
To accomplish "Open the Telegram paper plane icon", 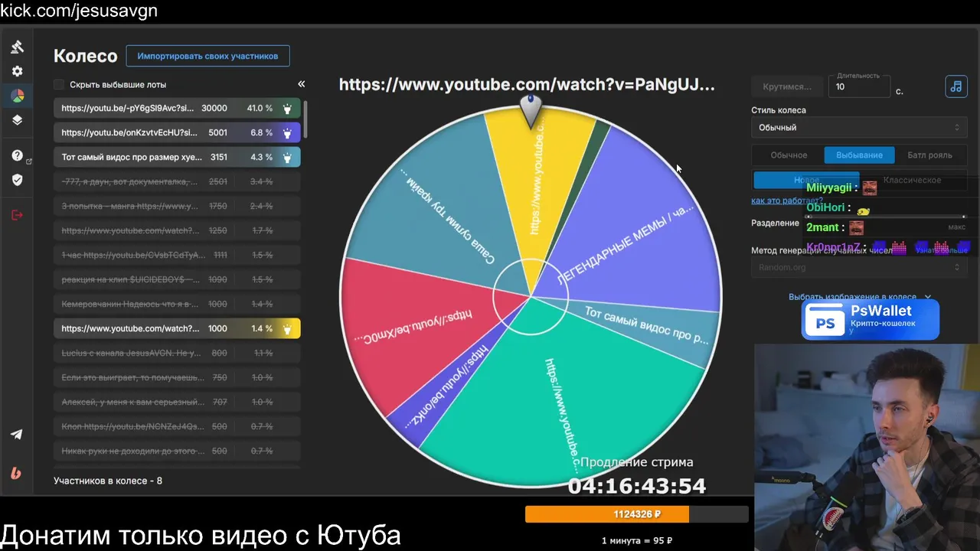I will click(x=17, y=434).
